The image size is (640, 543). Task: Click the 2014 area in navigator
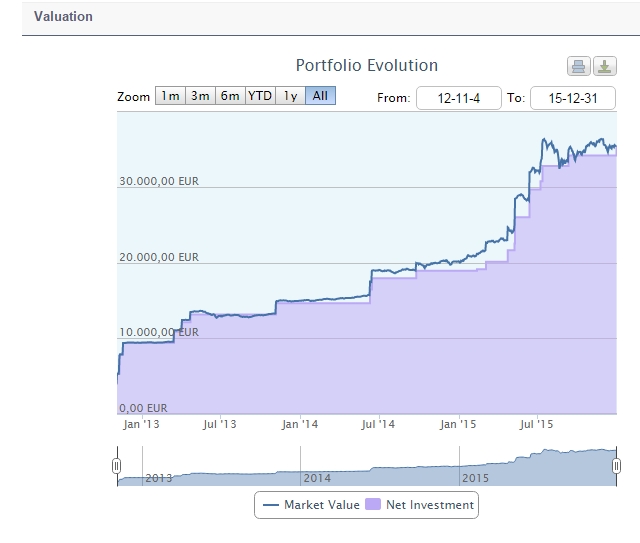(318, 478)
